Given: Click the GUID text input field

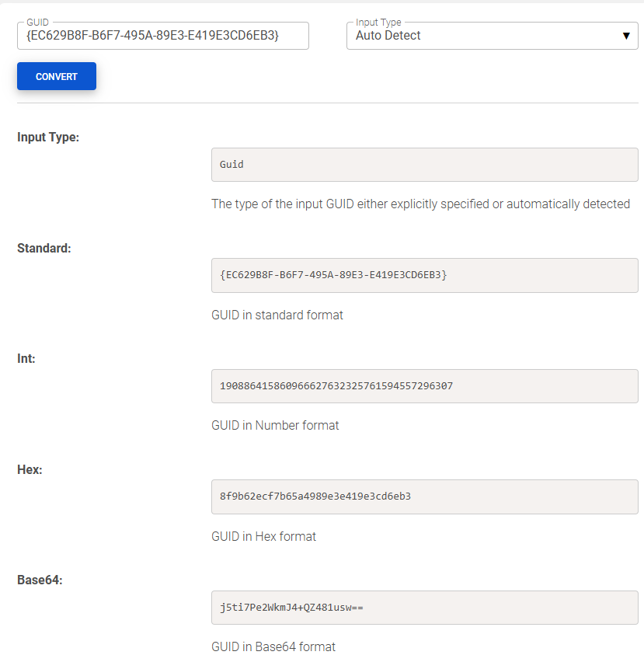Looking at the screenshot, I should click(162, 36).
